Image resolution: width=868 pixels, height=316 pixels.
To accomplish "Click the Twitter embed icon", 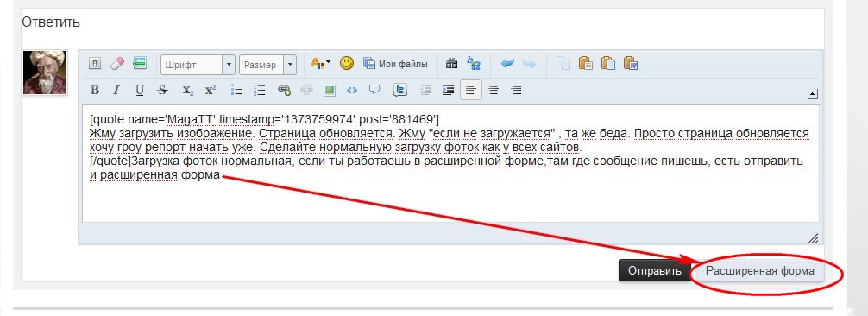I will point(399,90).
